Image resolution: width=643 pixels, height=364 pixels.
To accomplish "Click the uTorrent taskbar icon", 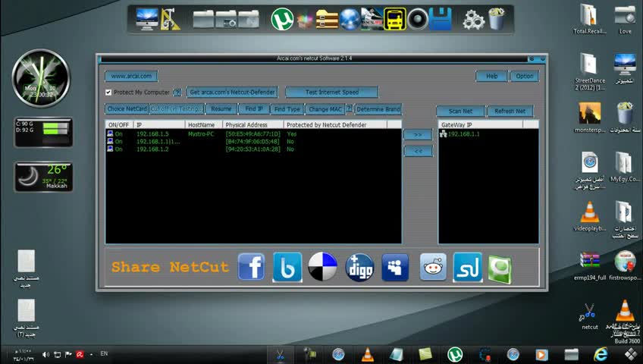I will (x=454, y=354).
